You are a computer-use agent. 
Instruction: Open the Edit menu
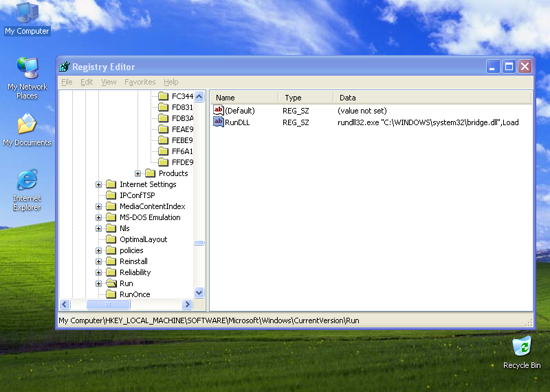87,82
